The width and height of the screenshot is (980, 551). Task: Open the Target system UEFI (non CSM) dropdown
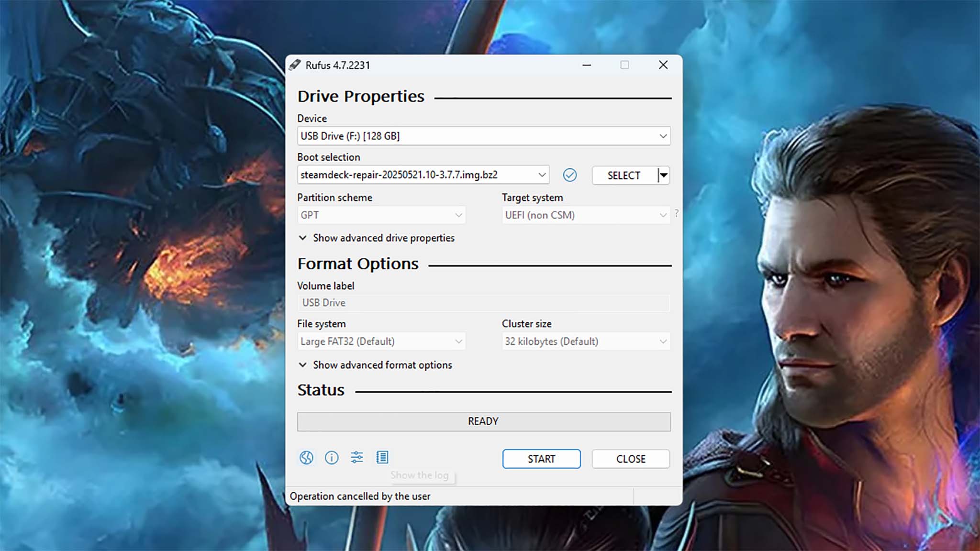(x=586, y=215)
